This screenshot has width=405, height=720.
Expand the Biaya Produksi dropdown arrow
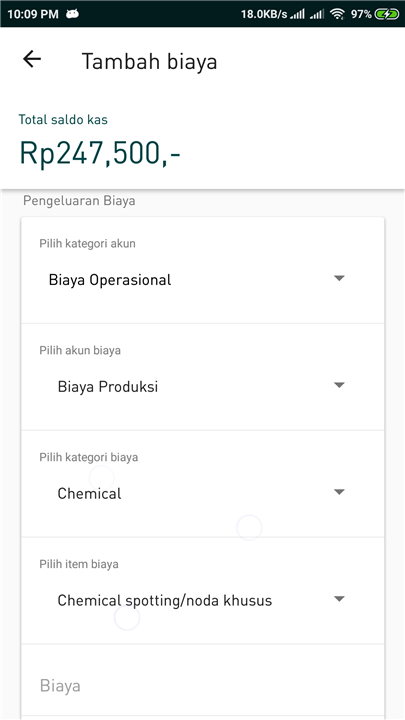tap(339, 385)
